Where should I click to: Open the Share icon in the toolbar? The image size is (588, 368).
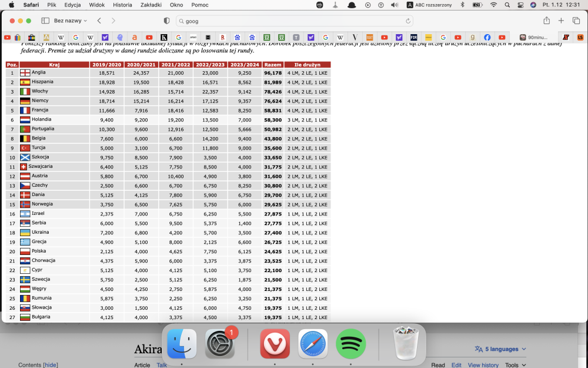point(547,21)
